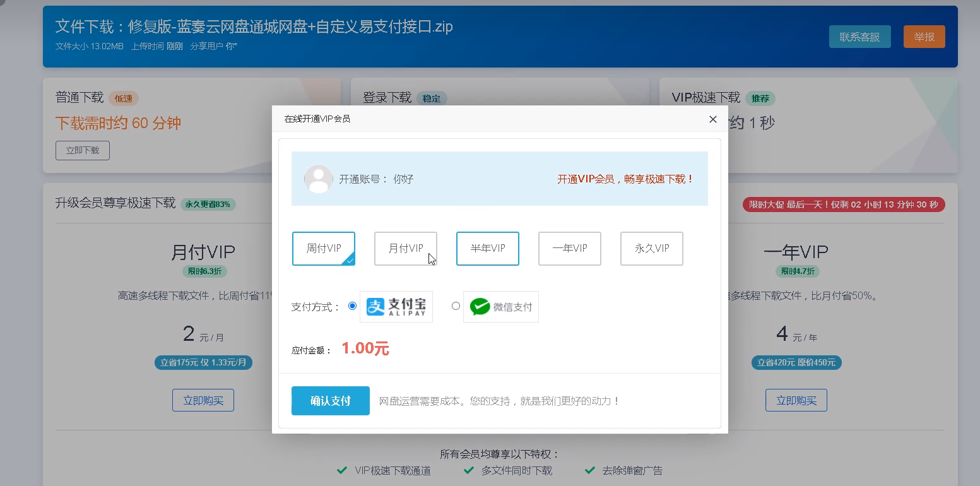Click the Alipay logo icon
This screenshot has height=486, width=980.
click(x=396, y=307)
